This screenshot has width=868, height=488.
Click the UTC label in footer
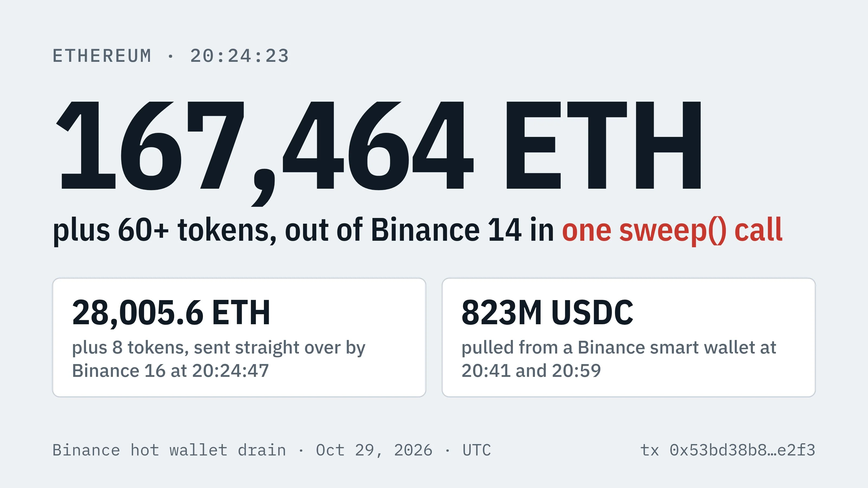(477, 450)
